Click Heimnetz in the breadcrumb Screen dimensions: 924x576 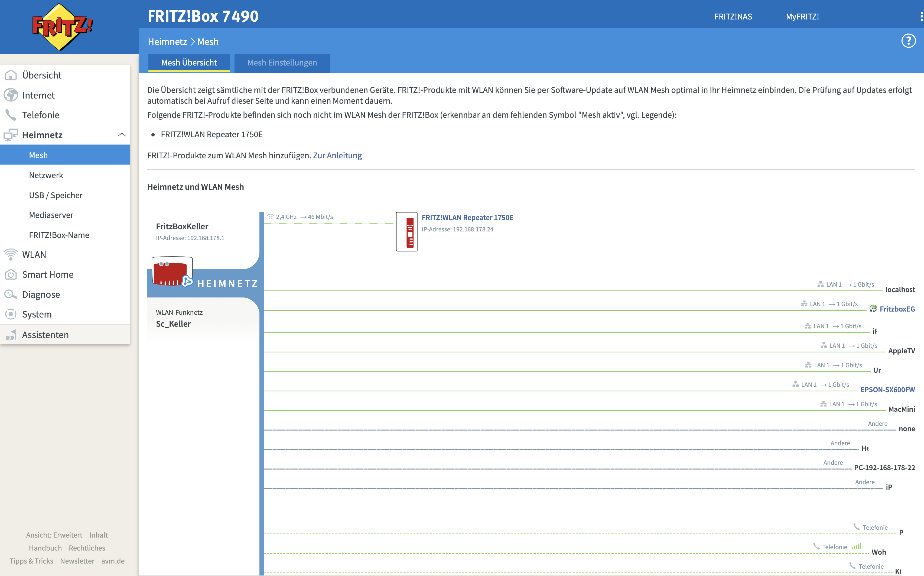pyautogui.click(x=167, y=41)
